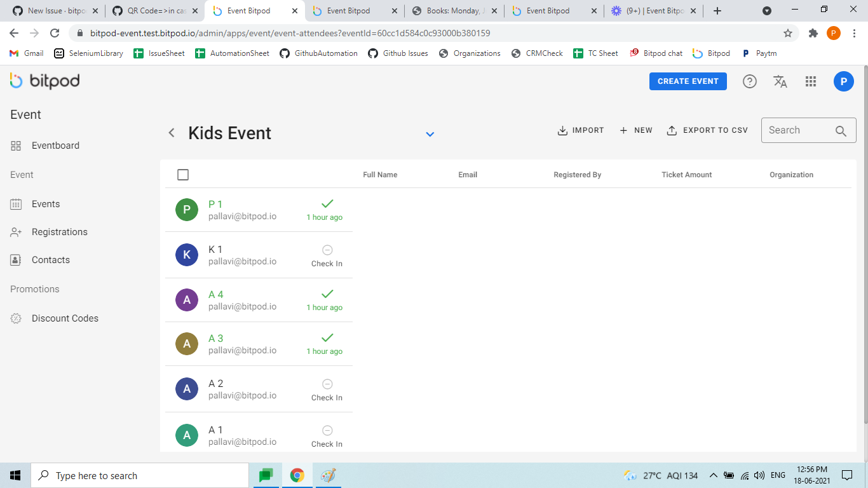Click the Contacts card icon

tap(17, 260)
